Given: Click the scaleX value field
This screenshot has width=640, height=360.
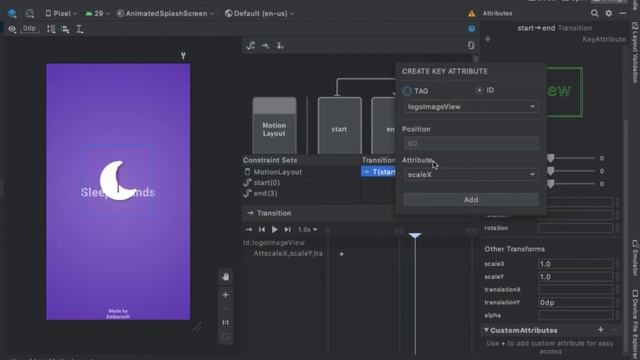Looking at the screenshot, I should click(x=576, y=264).
